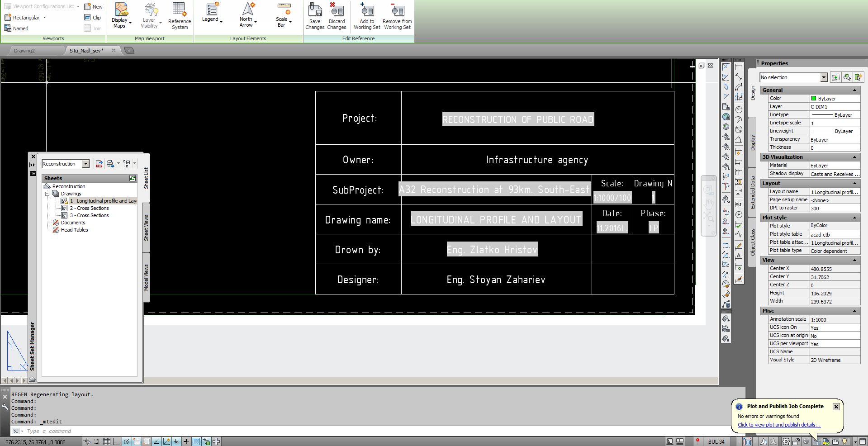Click the plot and publish details link

(779, 425)
